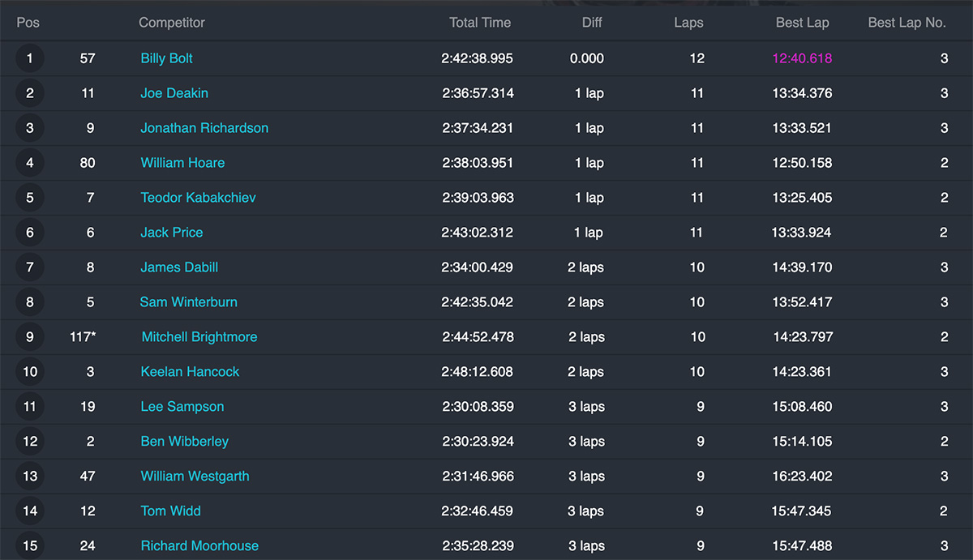The height and width of the screenshot is (560, 973).
Task: Open William Westgarth competitor link
Action: click(195, 477)
